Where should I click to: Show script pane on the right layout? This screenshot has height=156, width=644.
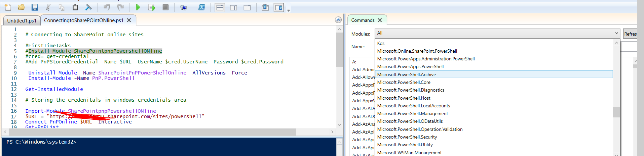click(x=233, y=7)
